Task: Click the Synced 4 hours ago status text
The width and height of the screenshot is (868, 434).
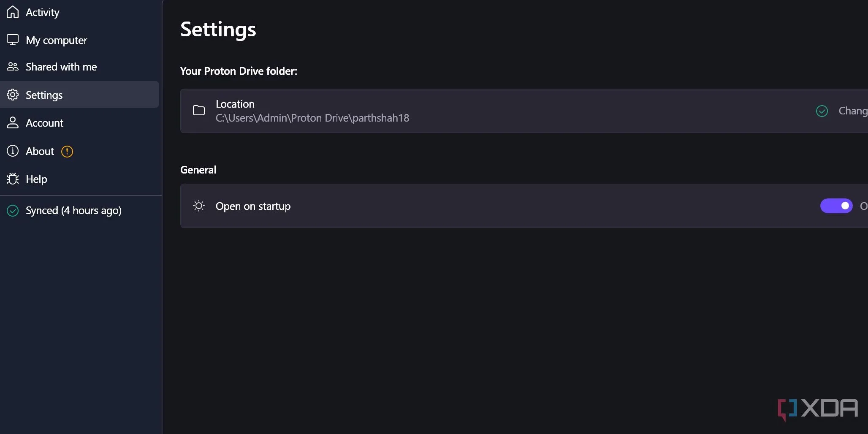Action: click(x=73, y=210)
